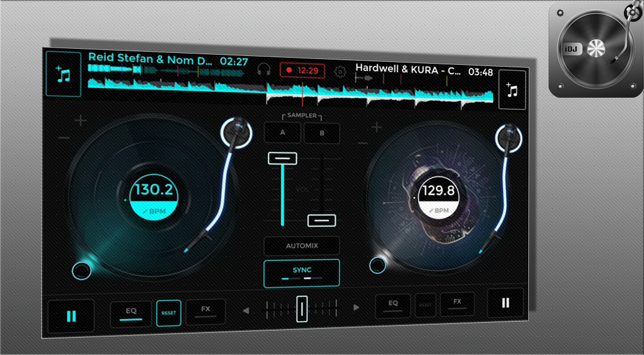Viewport: 644px width, 355px height.
Task: Increase right deck pitch with plus
Action: tap(377, 127)
